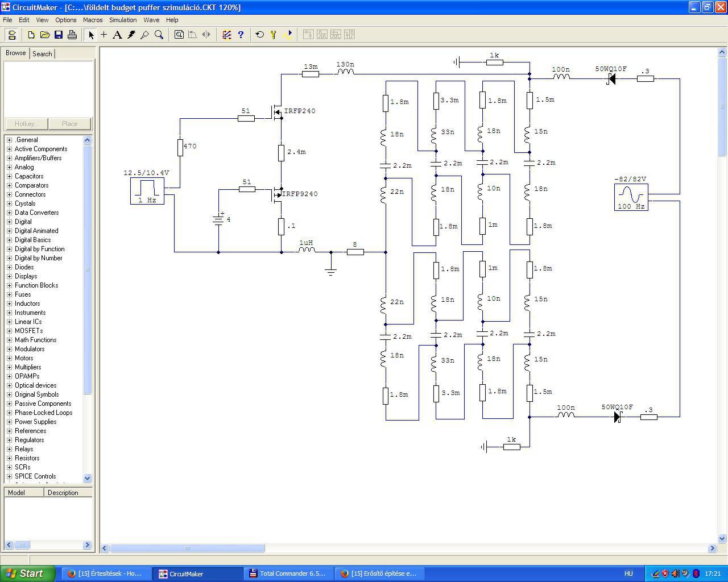Expand the Diodes category
This screenshot has height=582, width=728.
tap(9, 267)
